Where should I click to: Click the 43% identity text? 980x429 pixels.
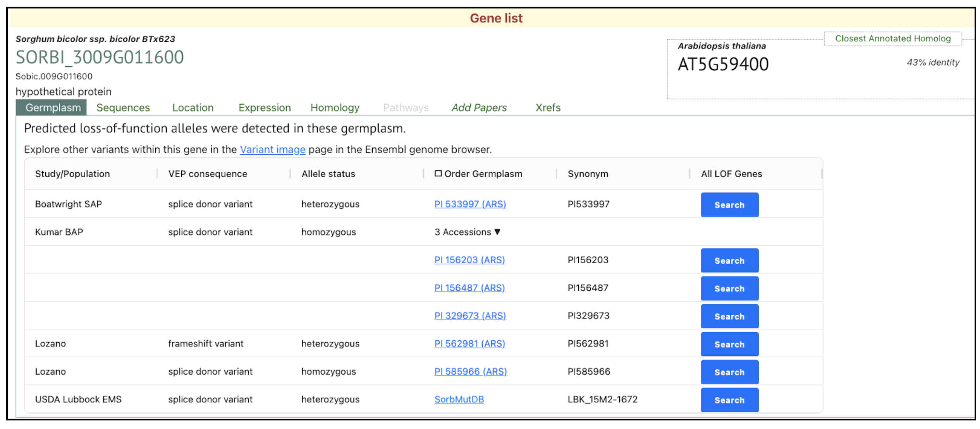point(933,62)
